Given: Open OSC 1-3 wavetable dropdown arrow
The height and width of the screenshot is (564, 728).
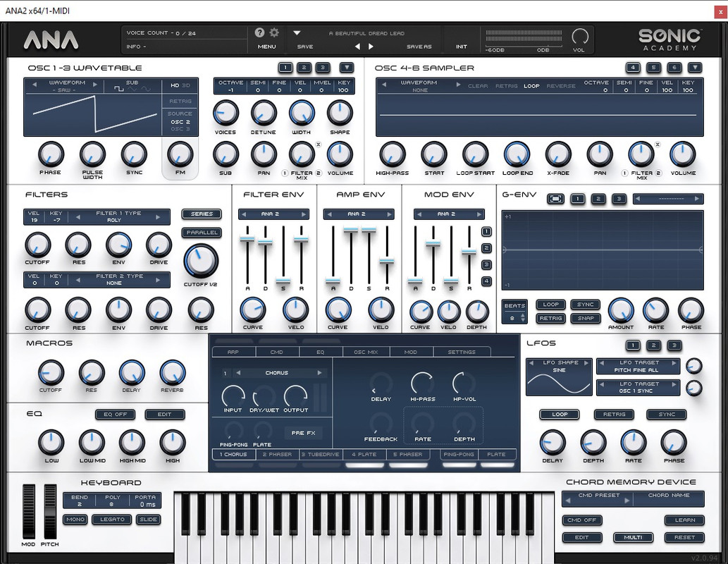Looking at the screenshot, I should (346, 68).
